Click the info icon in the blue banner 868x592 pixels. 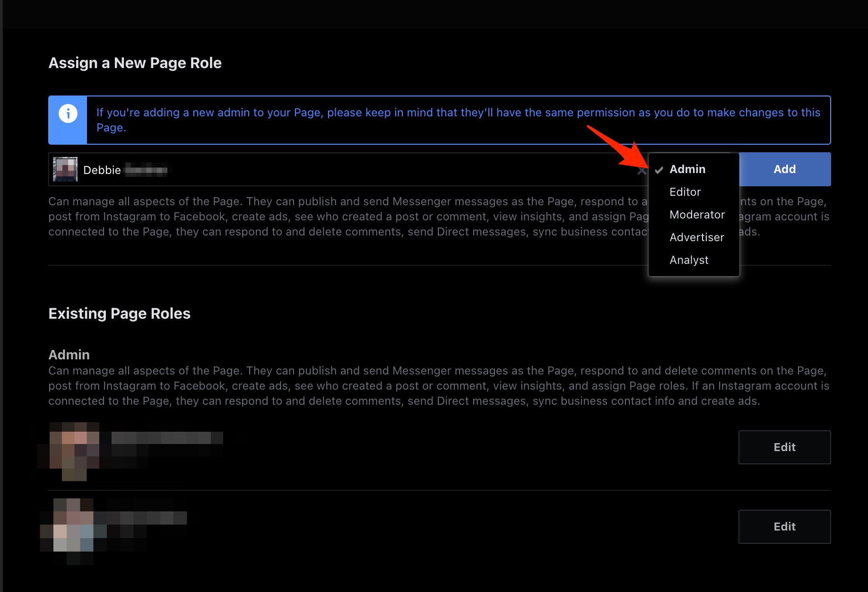pyautogui.click(x=68, y=114)
